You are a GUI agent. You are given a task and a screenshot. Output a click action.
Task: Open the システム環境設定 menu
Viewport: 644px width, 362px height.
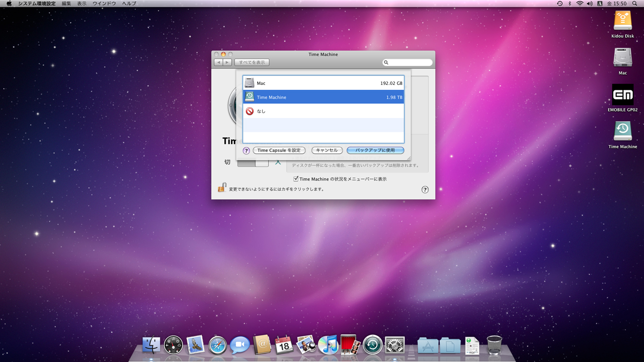(37, 4)
